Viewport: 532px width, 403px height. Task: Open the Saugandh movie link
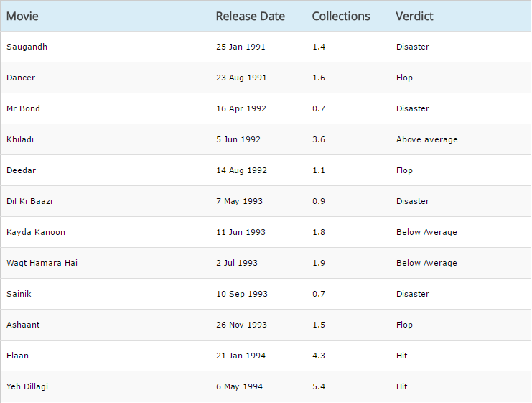click(x=27, y=47)
